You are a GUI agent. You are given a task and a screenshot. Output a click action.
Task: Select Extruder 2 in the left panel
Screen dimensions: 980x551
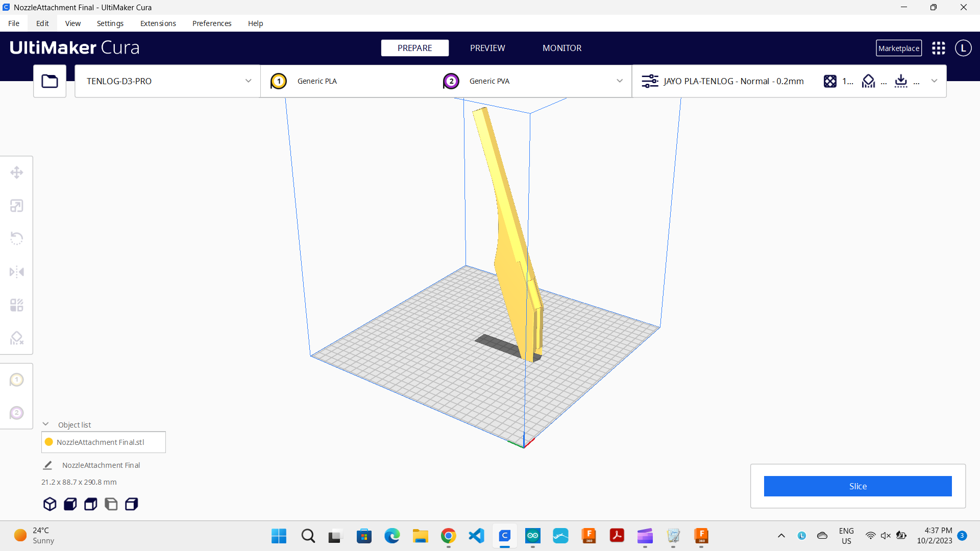pos(17,413)
